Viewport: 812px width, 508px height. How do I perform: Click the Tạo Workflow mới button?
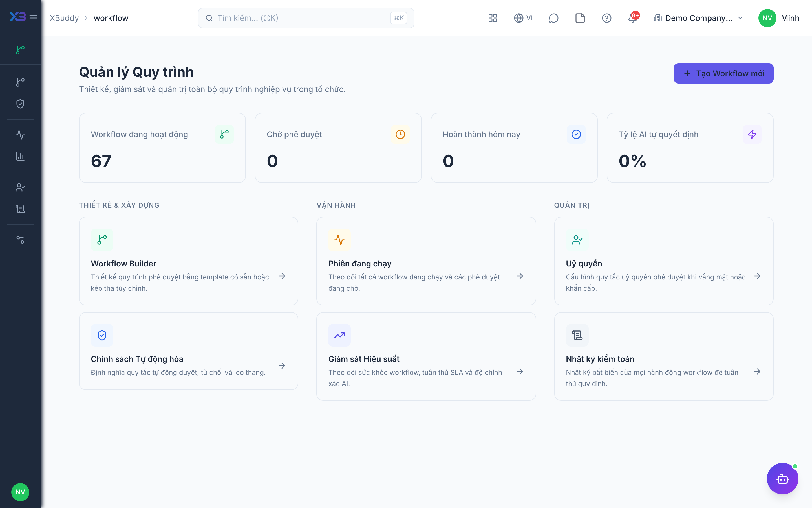click(723, 73)
